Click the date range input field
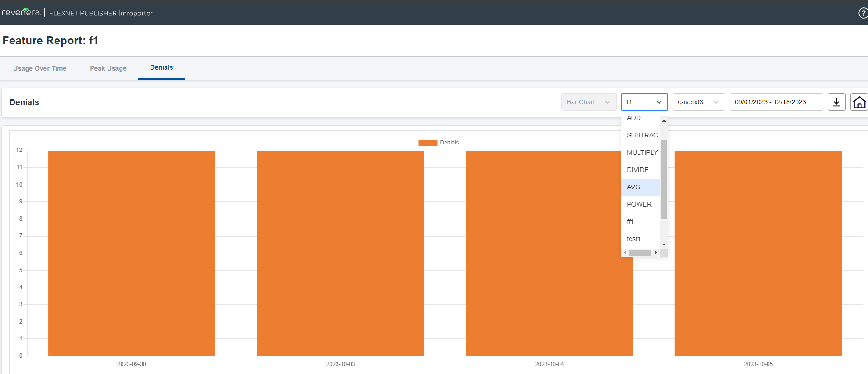This screenshot has width=868, height=374. pos(776,102)
